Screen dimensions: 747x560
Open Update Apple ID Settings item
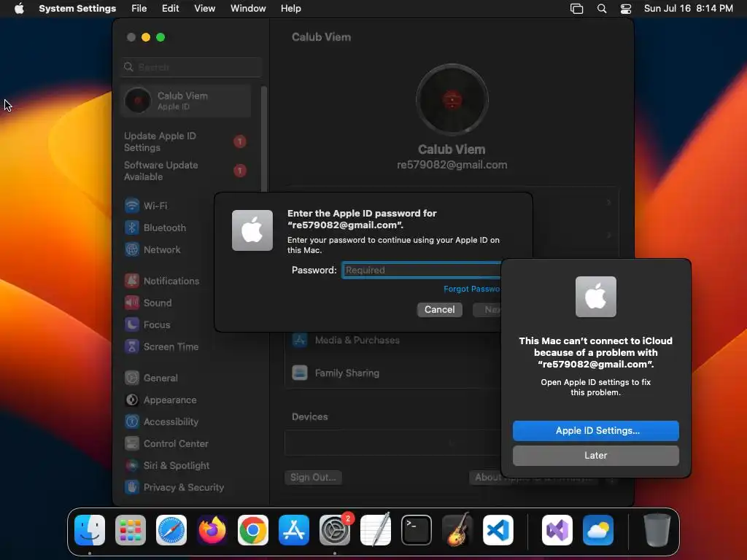point(186,142)
